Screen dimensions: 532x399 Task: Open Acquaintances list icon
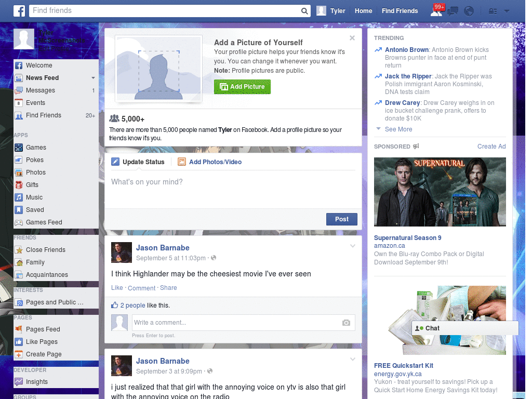(19, 275)
